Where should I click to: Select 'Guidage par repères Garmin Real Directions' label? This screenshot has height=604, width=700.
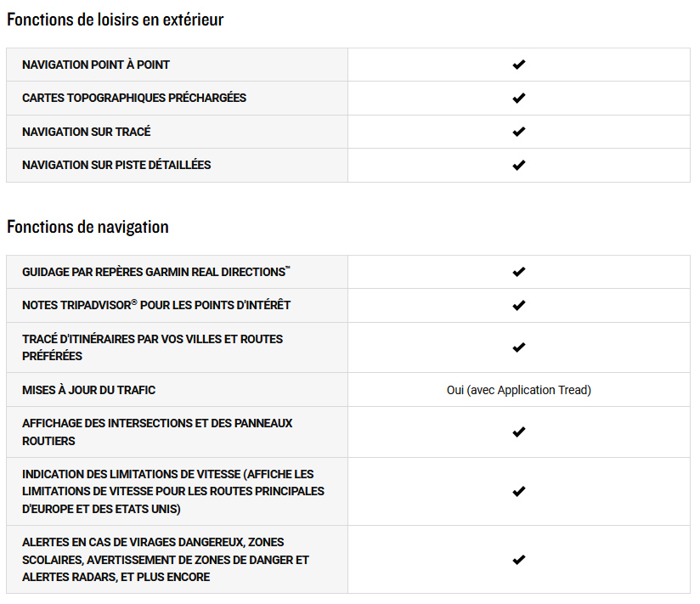point(155,272)
